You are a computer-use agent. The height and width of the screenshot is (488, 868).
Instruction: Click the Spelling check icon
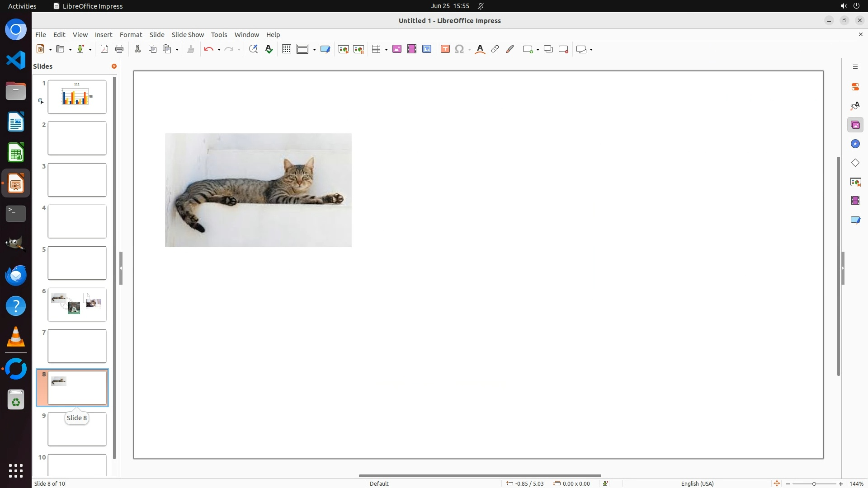coord(269,49)
